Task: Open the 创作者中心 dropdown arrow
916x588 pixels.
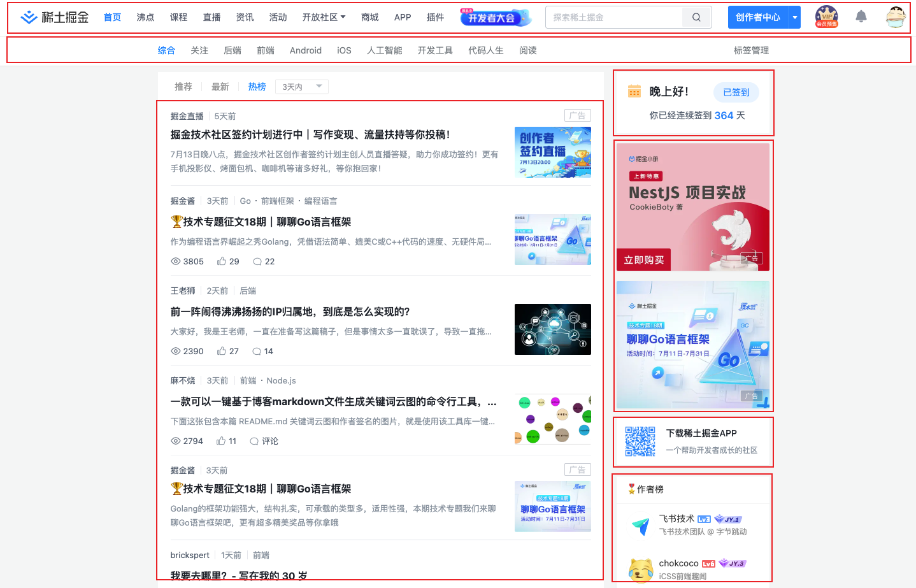Action: tap(794, 17)
